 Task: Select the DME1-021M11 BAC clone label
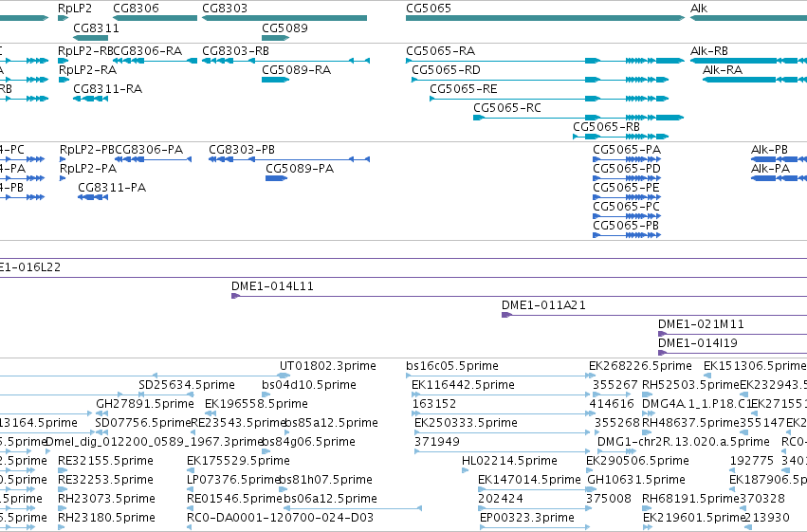pyautogui.click(x=701, y=324)
